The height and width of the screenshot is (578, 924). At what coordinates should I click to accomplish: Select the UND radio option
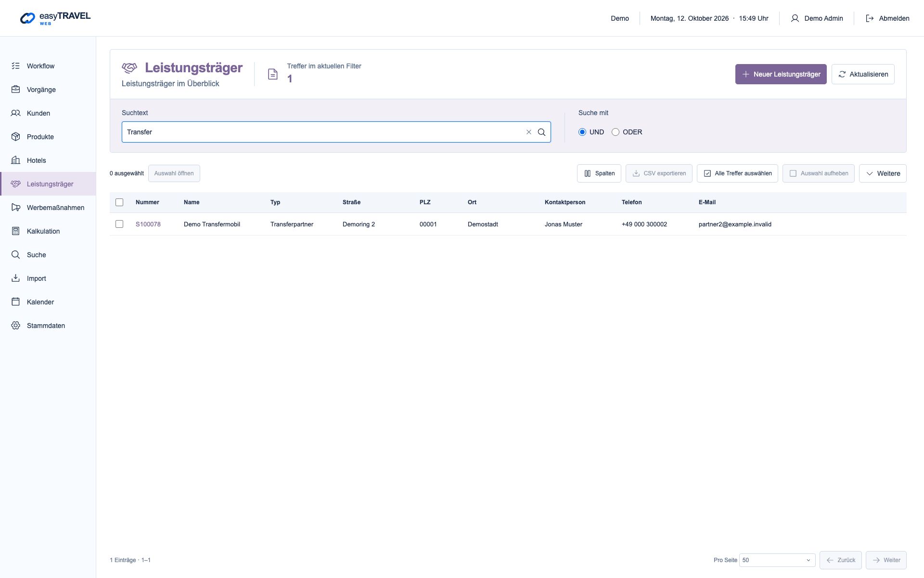(582, 132)
